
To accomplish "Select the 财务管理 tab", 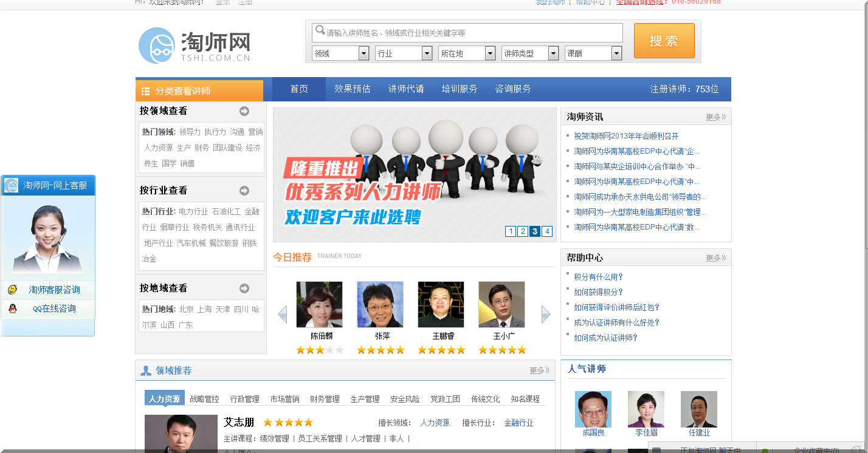I will [325, 399].
